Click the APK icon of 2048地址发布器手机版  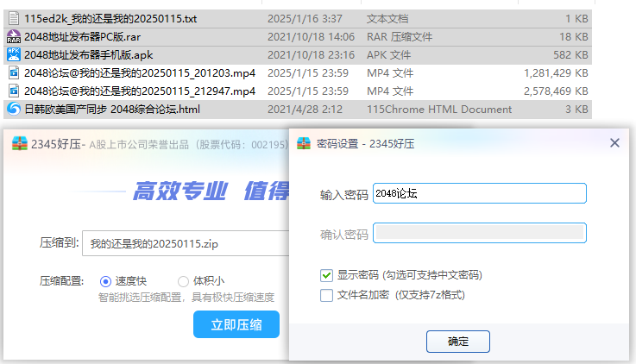(x=14, y=54)
